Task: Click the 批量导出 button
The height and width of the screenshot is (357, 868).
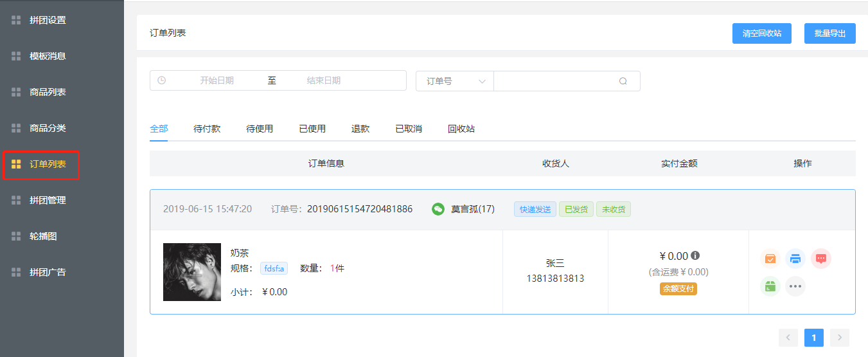Action: (x=829, y=33)
